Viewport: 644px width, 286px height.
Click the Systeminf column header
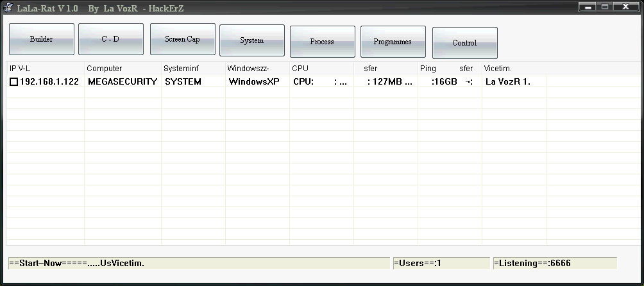[x=192, y=69]
